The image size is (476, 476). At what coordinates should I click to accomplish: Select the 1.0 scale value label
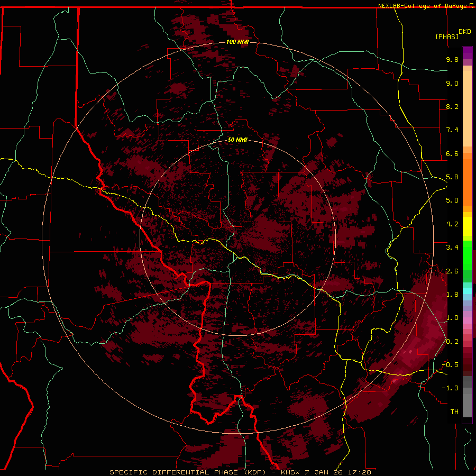click(x=452, y=318)
